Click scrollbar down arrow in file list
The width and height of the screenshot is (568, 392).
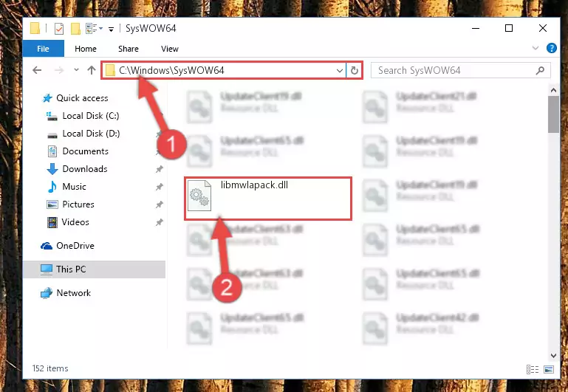(x=553, y=356)
